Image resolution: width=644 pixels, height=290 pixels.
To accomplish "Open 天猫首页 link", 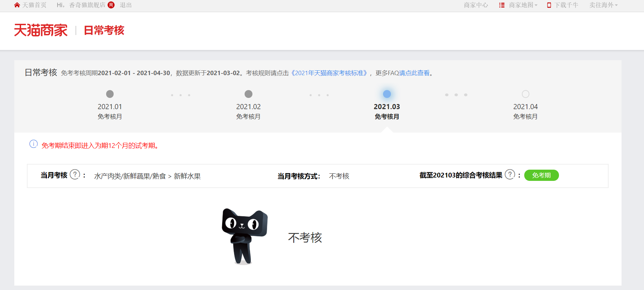I will [34, 5].
